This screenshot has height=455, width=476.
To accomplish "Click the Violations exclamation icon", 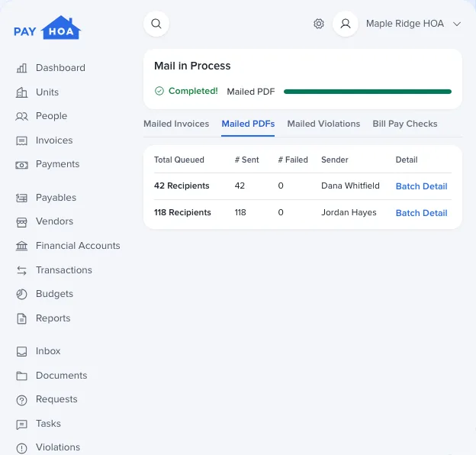I will click(21, 448).
